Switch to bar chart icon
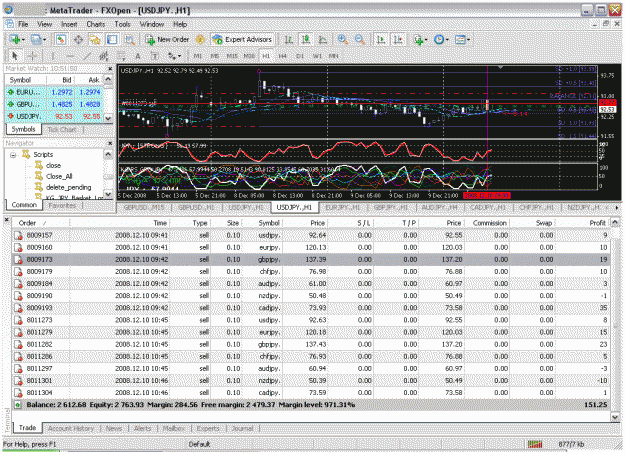 [x=289, y=39]
